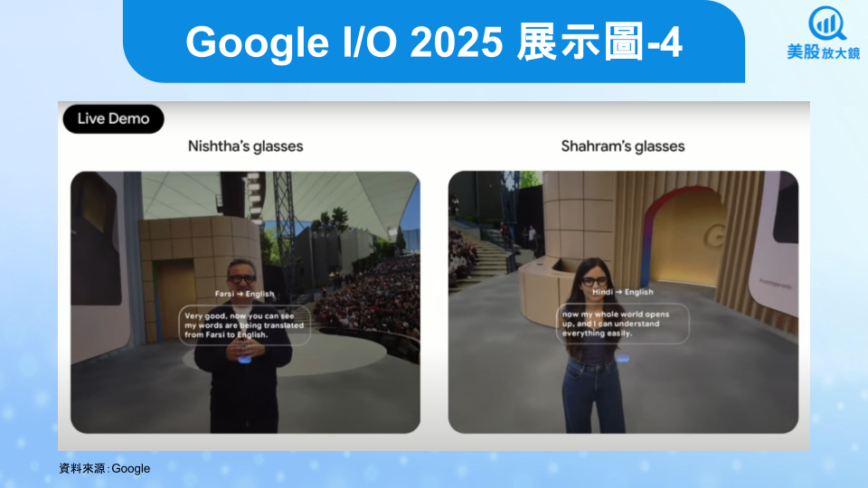The image size is (868, 488).
Task: Click the Farsi translation caption bubble
Action: [x=244, y=325]
